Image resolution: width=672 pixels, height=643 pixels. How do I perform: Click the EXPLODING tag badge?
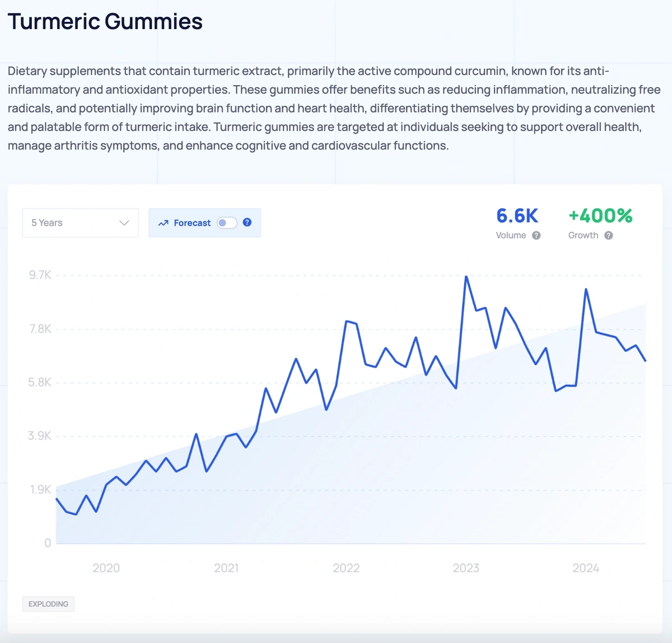coord(48,604)
